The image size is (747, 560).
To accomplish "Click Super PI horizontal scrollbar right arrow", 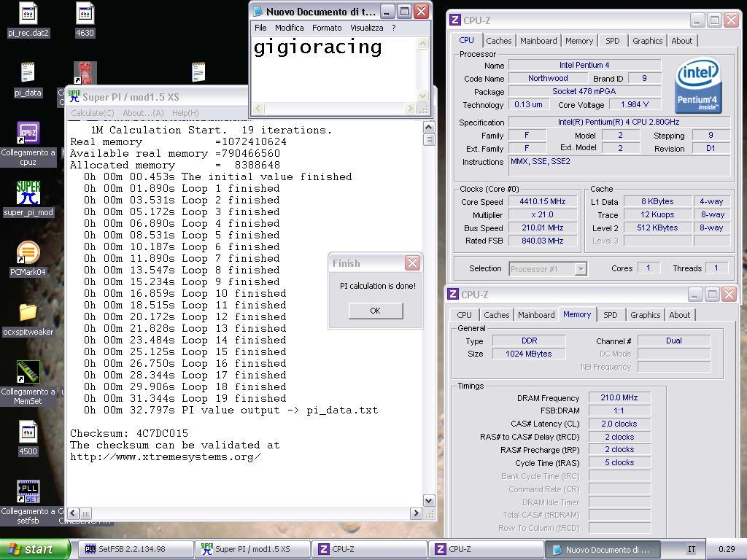I will tap(416, 513).
